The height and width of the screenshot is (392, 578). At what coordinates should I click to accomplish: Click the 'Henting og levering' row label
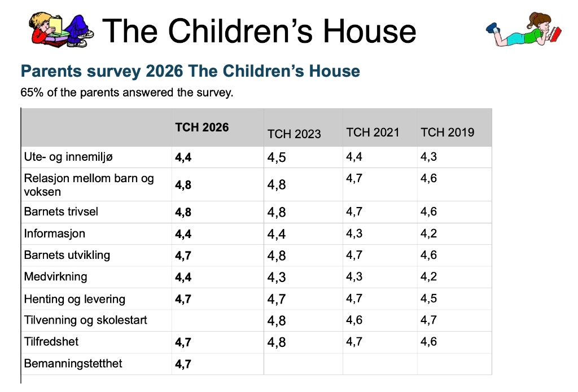click(75, 299)
